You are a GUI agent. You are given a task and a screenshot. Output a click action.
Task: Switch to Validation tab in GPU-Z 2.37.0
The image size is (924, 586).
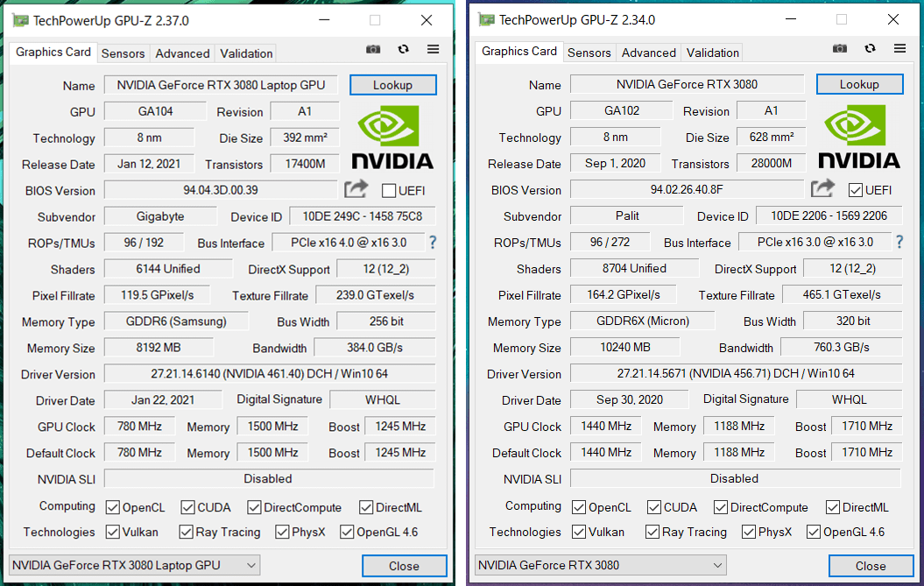click(x=246, y=53)
